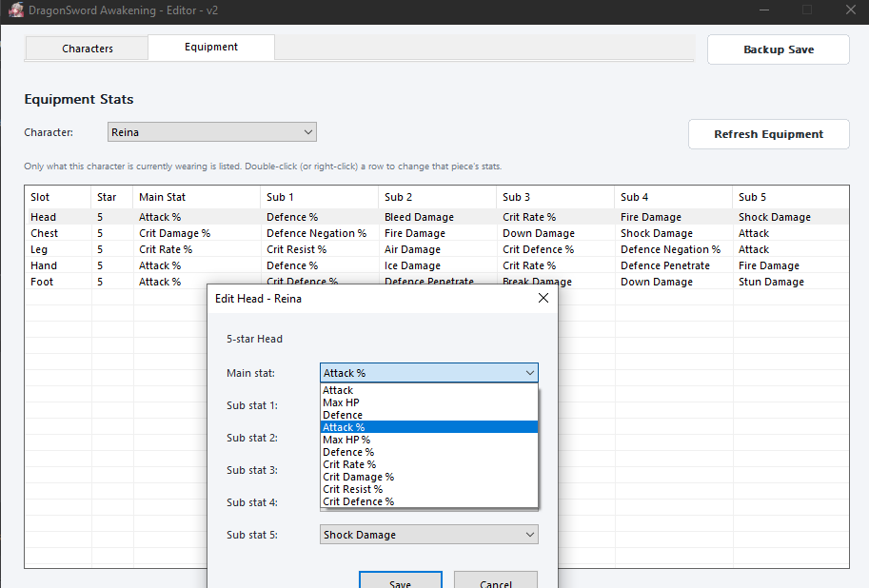
Task: Close the Edit Head - Reina dialog
Action: (x=543, y=298)
